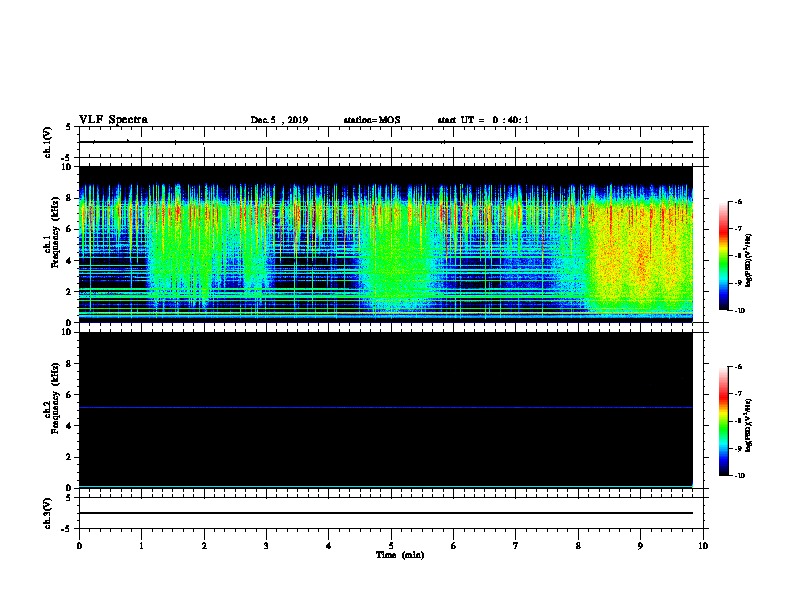Click the 'ch.1(V)' axis label

[x=47, y=142]
